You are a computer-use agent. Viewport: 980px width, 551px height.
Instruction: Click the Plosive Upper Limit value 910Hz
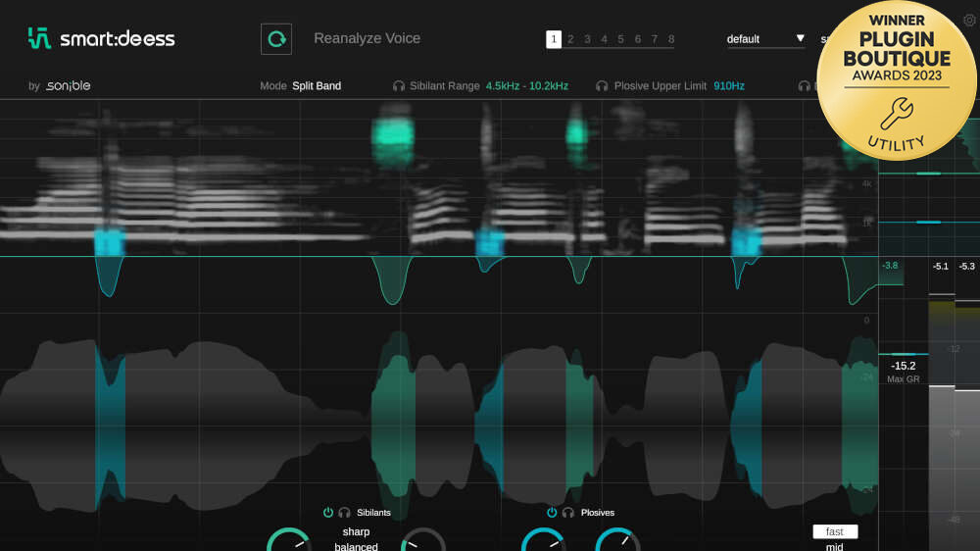pos(729,85)
